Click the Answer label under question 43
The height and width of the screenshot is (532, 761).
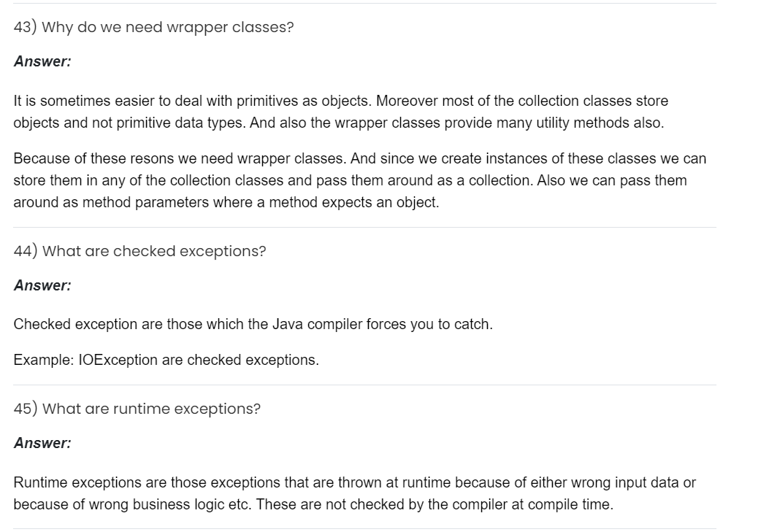pos(42,62)
